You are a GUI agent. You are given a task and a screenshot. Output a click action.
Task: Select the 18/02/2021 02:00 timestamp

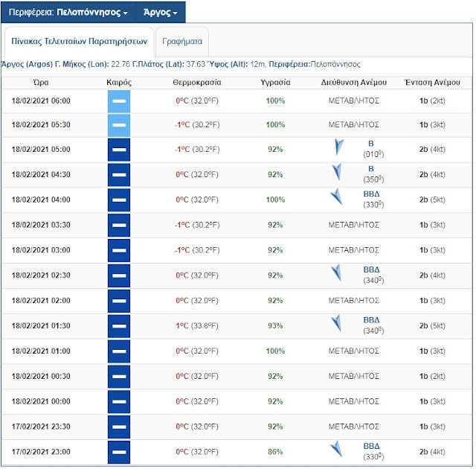pyautogui.click(x=41, y=301)
